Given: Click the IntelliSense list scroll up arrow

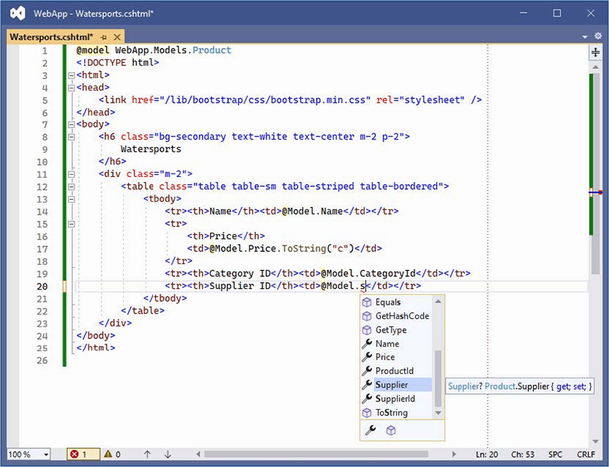Looking at the screenshot, I should tap(438, 301).
